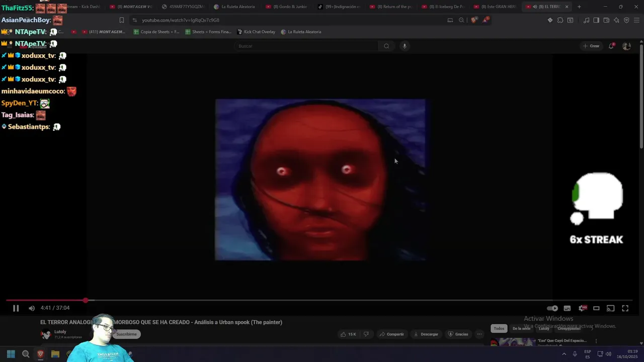
Task: Share the video via Compartir button
Action: [392, 334]
